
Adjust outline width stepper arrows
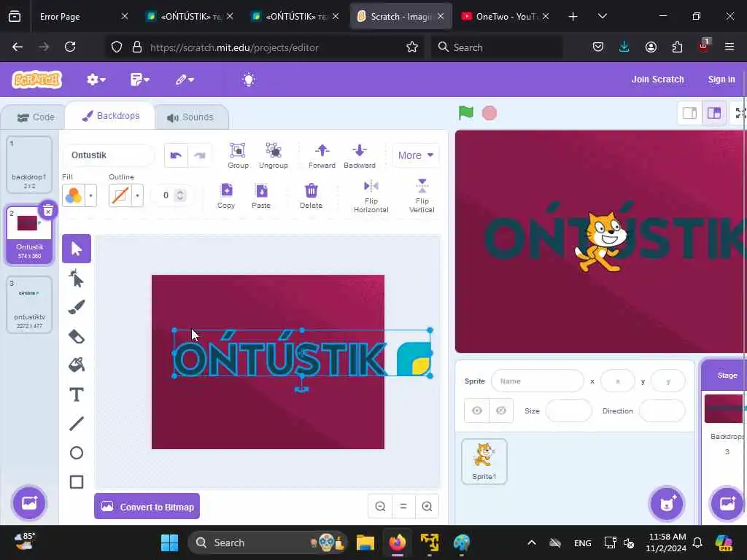click(180, 195)
